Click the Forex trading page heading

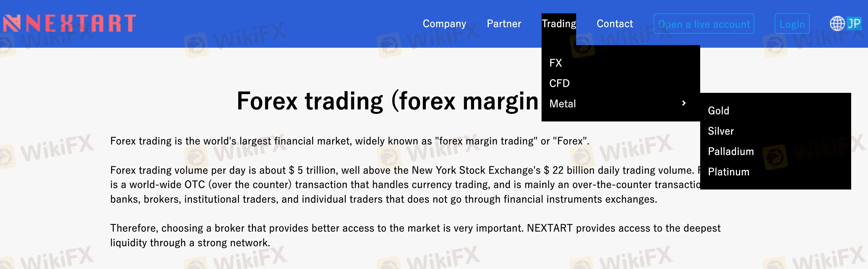click(387, 101)
